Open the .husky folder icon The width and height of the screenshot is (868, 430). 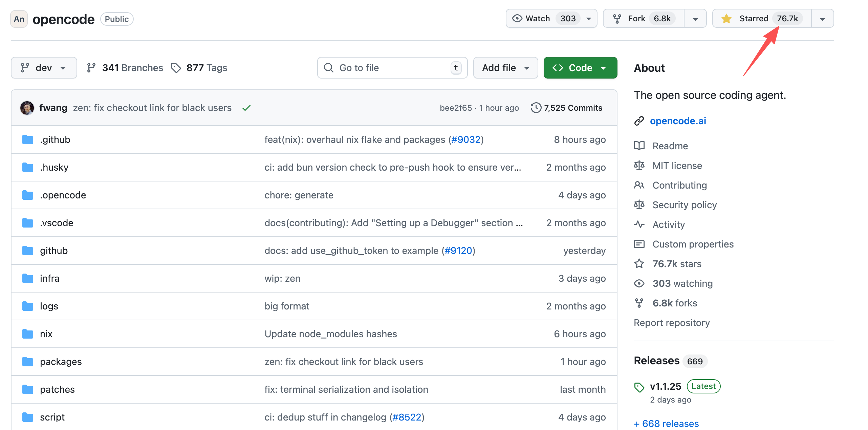28,167
